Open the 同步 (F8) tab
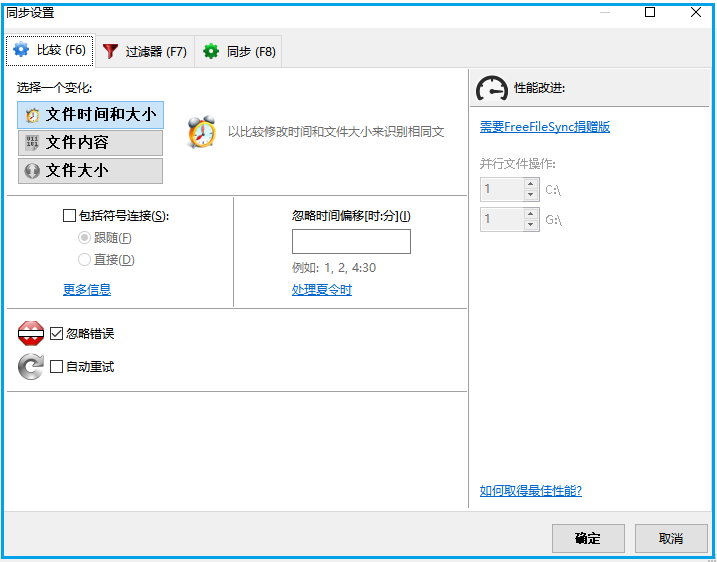Image resolution: width=717 pixels, height=562 pixels. click(238, 51)
